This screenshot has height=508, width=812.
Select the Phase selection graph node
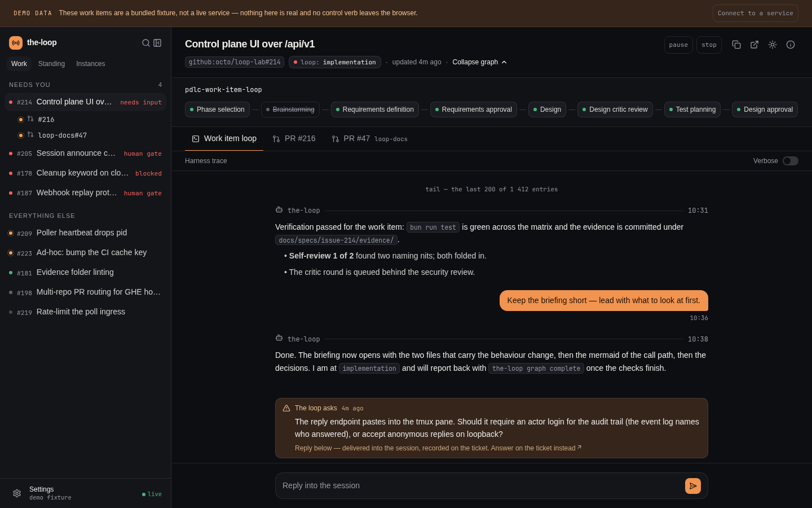pyautogui.click(x=217, y=110)
